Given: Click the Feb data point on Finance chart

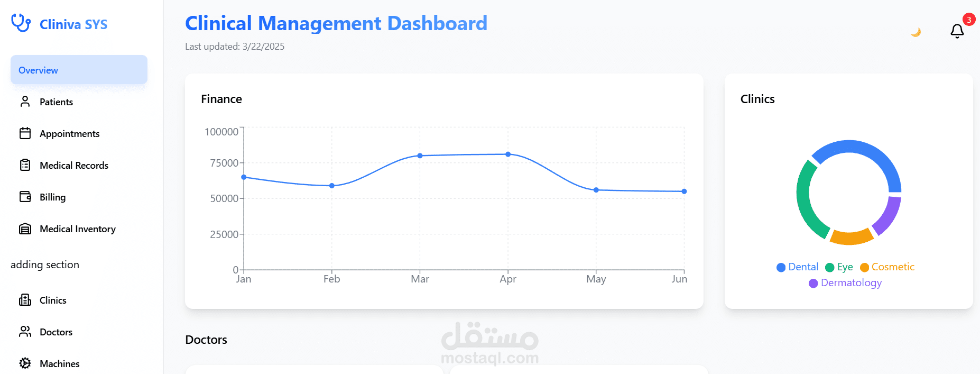Looking at the screenshot, I should (332, 186).
